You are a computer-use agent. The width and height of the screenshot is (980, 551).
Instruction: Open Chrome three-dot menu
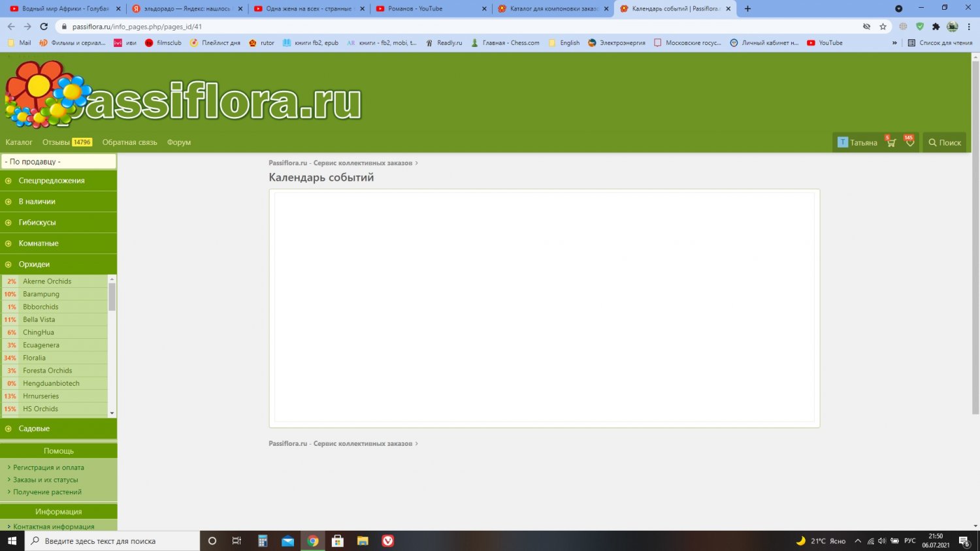point(968,27)
